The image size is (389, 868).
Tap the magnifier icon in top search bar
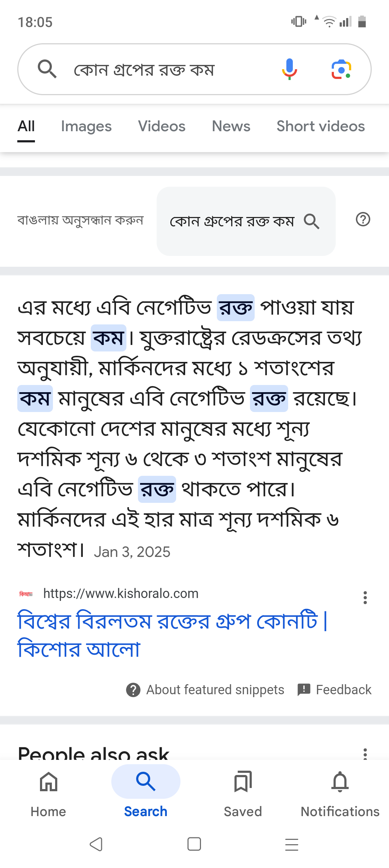(x=47, y=69)
